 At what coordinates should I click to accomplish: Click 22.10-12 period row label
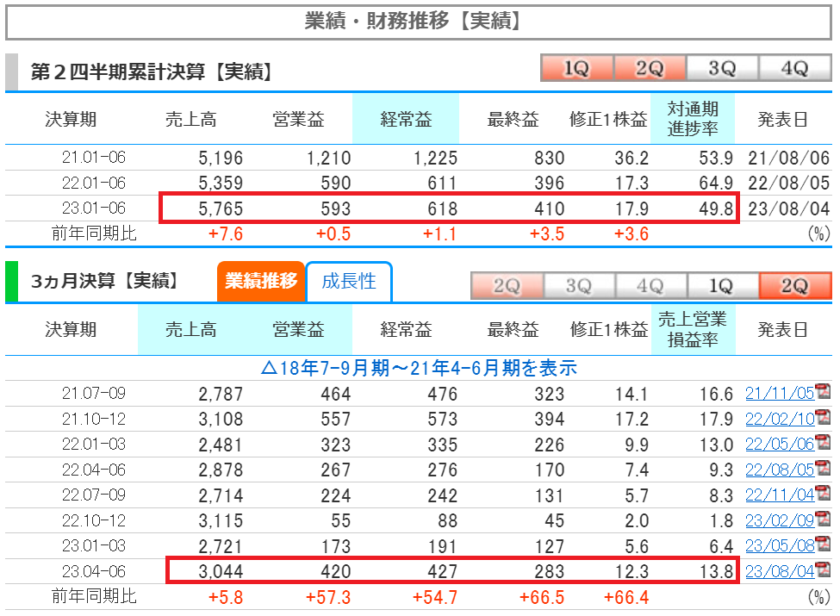click(x=94, y=520)
